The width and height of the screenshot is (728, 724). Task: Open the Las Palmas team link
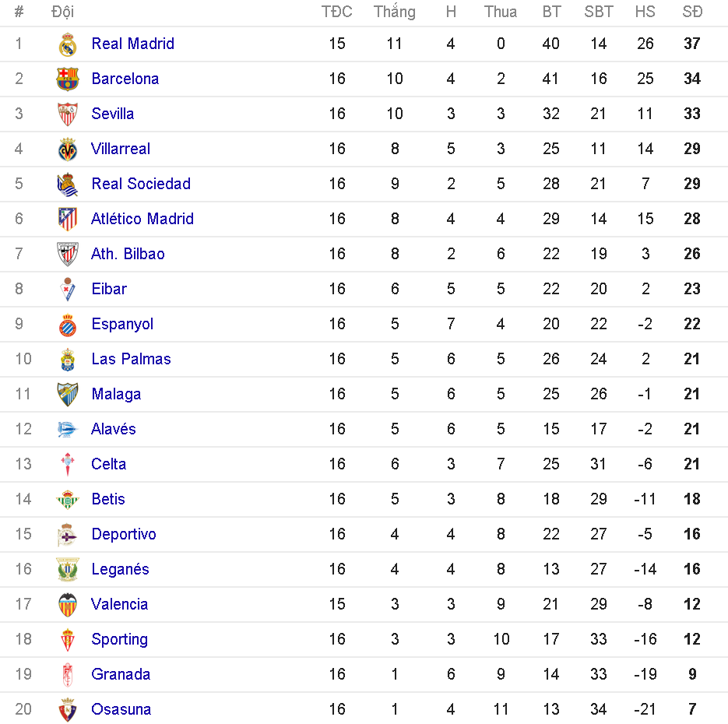(x=131, y=359)
